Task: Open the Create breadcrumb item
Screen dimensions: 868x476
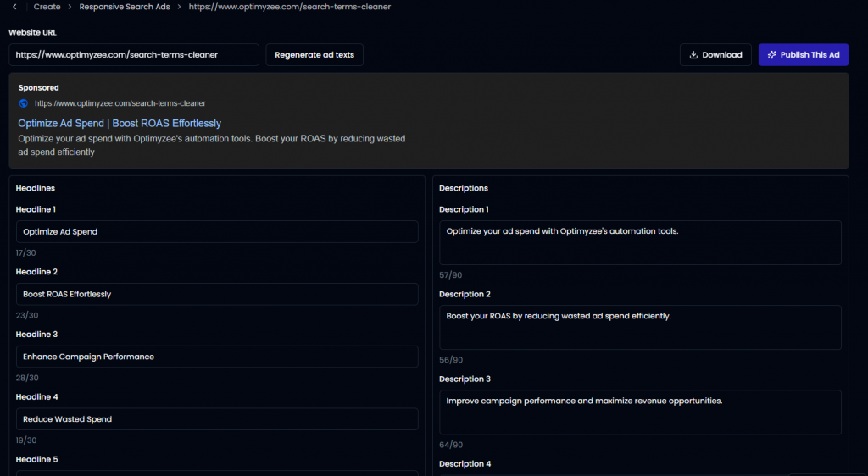Action: tap(47, 7)
